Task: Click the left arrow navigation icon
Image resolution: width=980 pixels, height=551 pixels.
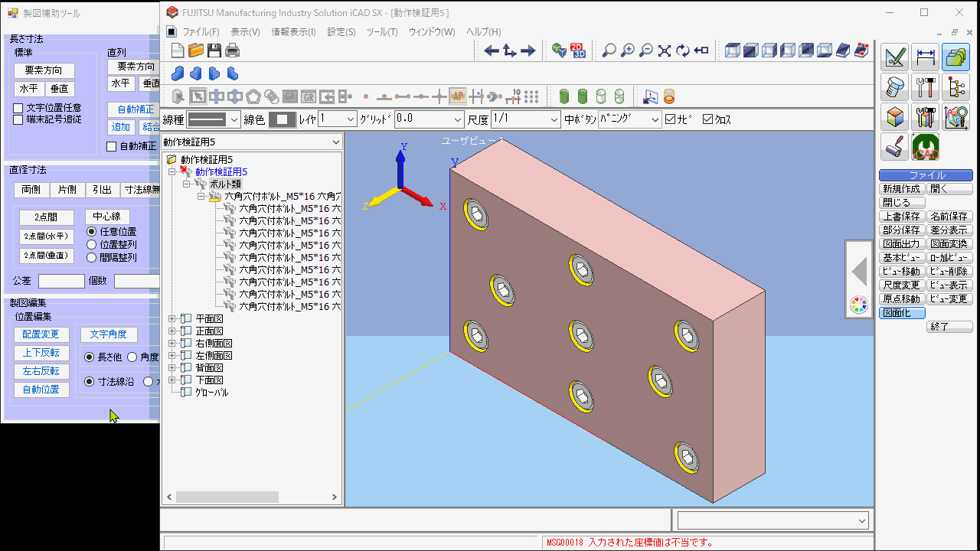Action: (492, 51)
